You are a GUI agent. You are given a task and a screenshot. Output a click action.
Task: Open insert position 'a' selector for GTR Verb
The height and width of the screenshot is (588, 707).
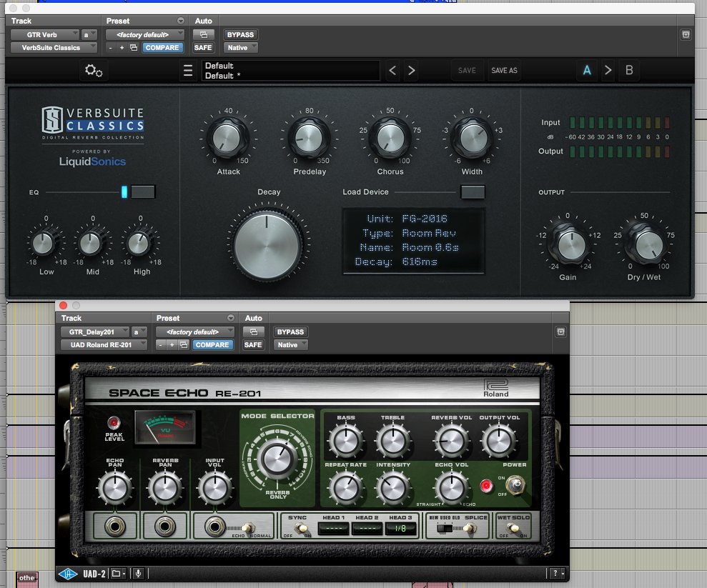[89, 35]
